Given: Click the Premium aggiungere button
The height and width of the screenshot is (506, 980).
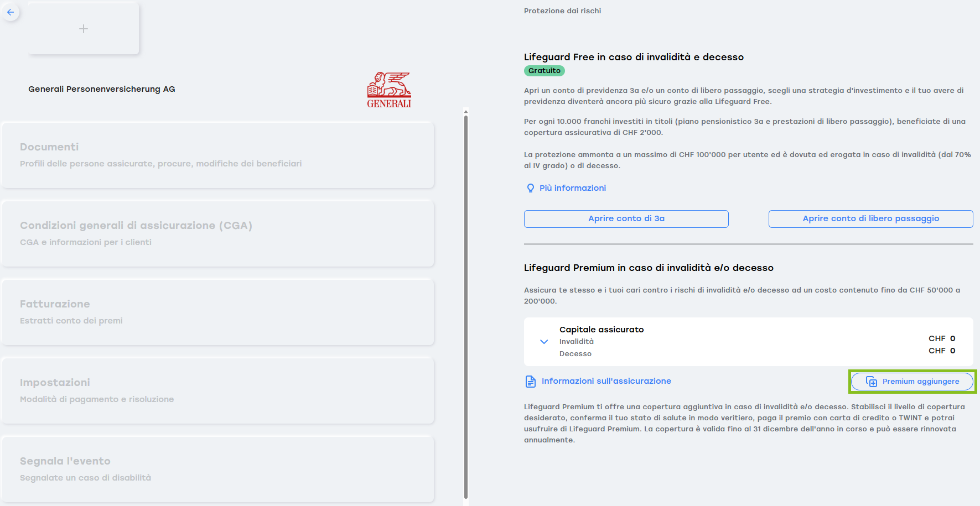Looking at the screenshot, I should pyautogui.click(x=912, y=382).
